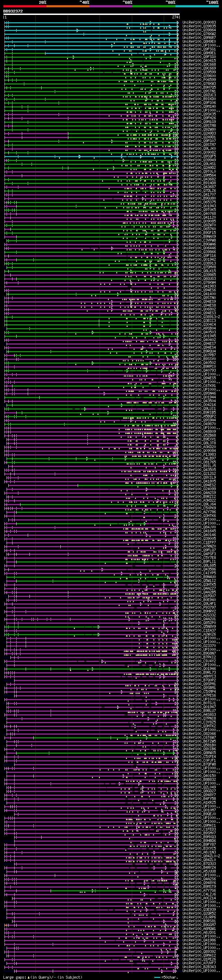This screenshot has width=222, height=980.
Task: Select hit UniRef100_Q39599
Action: pos(199,72)
